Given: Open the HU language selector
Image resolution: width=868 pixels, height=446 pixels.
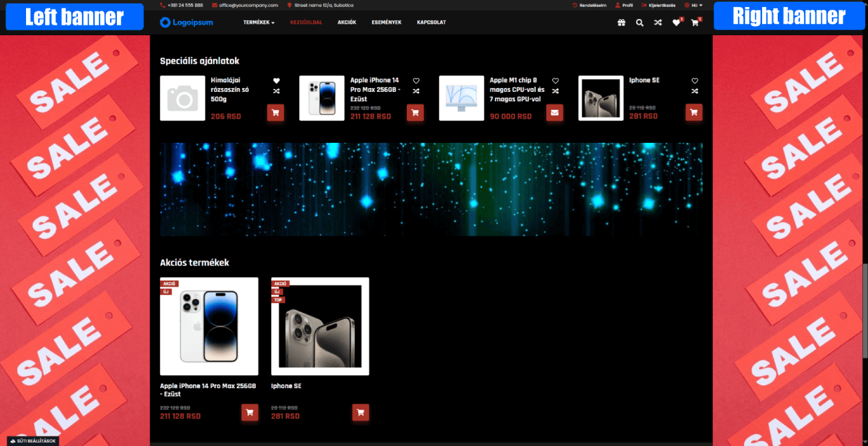Looking at the screenshot, I should pyautogui.click(x=697, y=5).
